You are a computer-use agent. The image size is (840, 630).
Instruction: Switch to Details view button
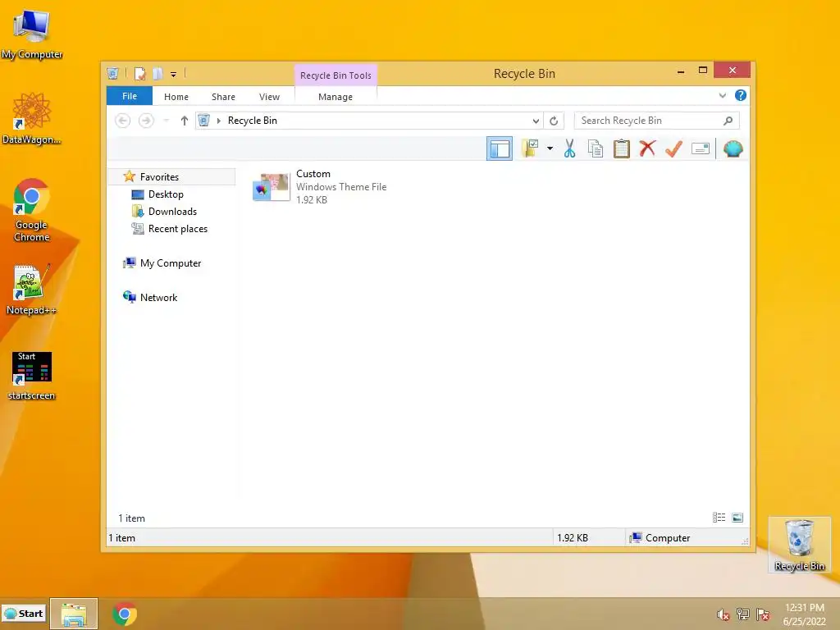[x=719, y=518]
